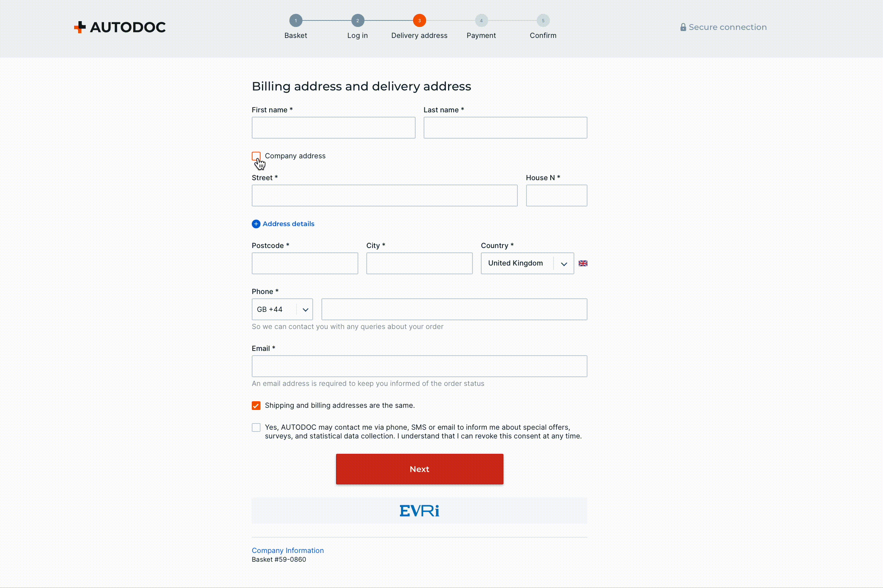The height and width of the screenshot is (588, 883).
Task: Click the Payment step circle
Action: click(481, 21)
